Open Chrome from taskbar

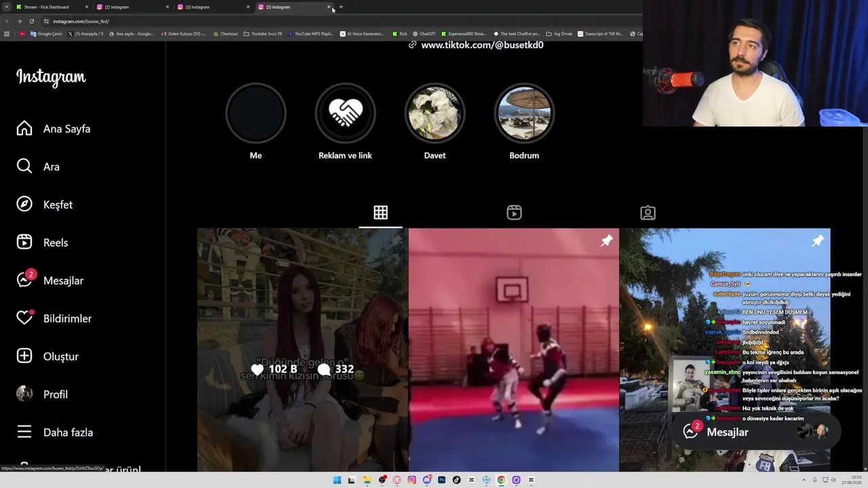click(501, 480)
